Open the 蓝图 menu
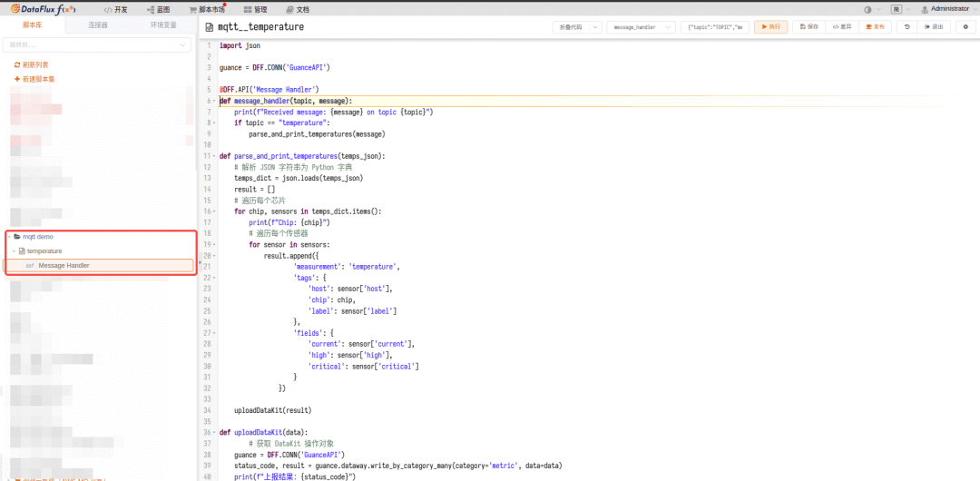 tap(158, 10)
